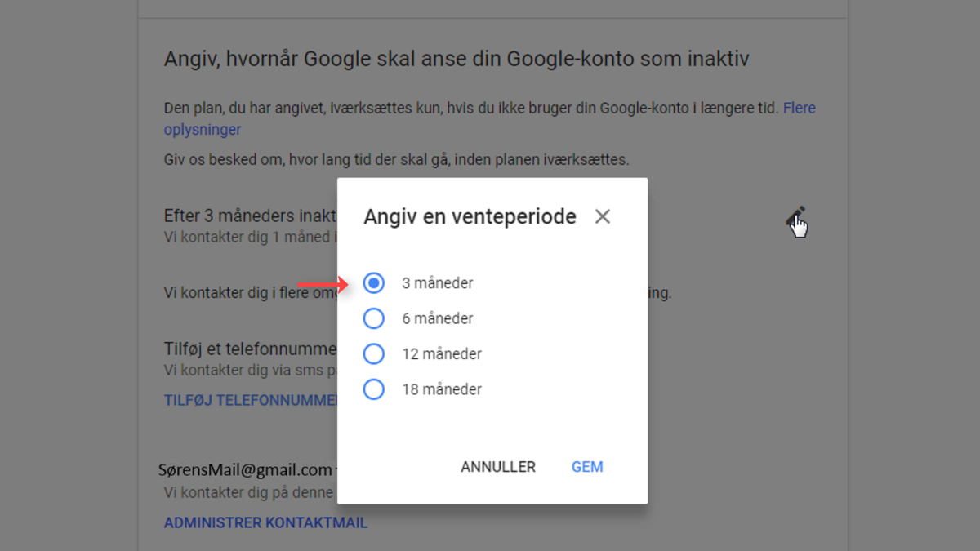Save with the GEM button

coord(587,467)
